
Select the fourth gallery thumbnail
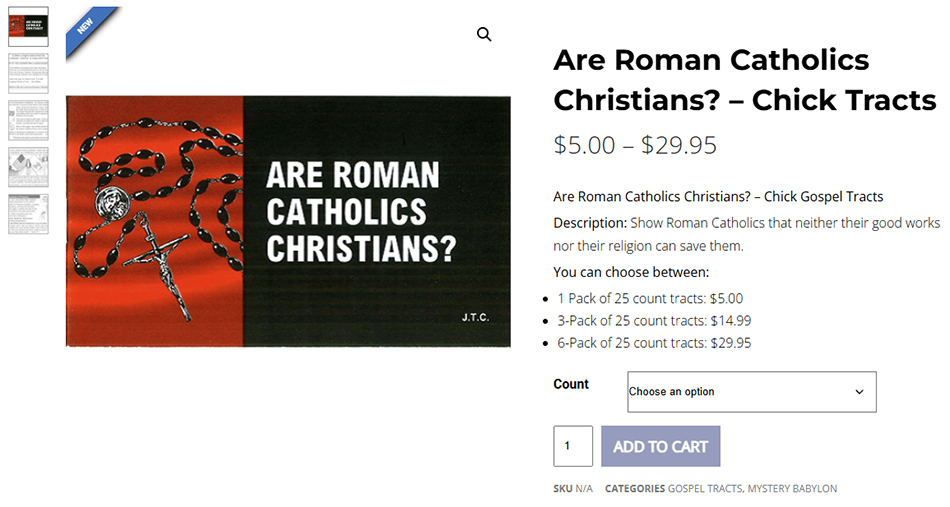(28, 167)
